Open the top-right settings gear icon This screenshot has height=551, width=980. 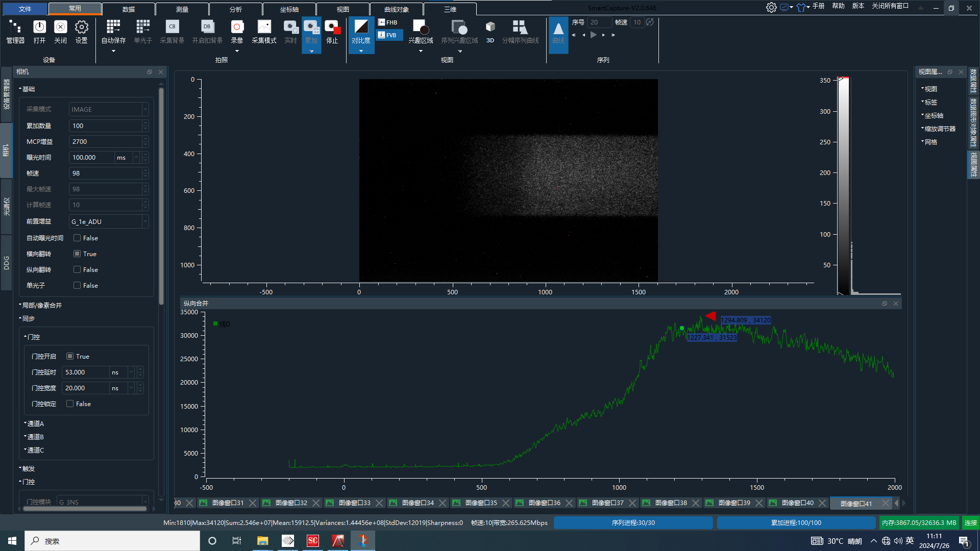tap(771, 7)
